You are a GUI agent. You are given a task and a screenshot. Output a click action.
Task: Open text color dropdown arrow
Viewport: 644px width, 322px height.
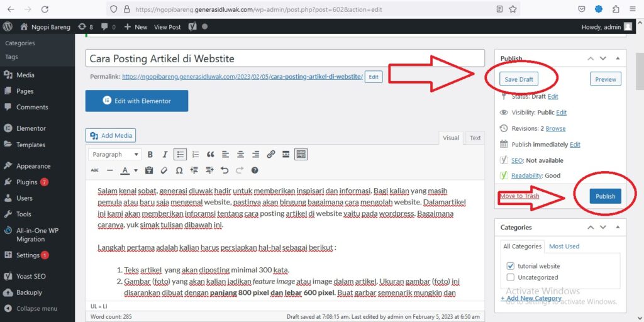[x=136, y=170]
